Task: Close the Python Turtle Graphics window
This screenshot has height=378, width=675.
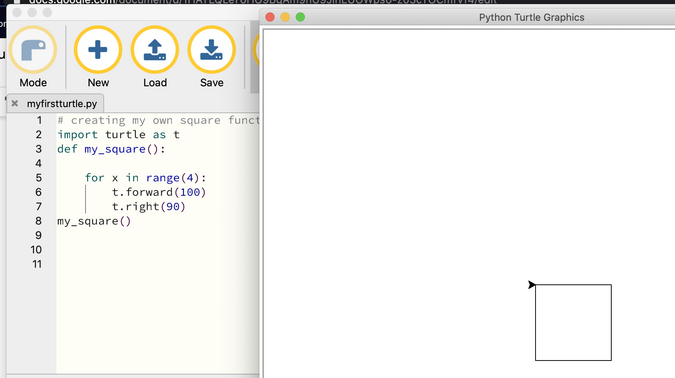Action: pos(270,17)
